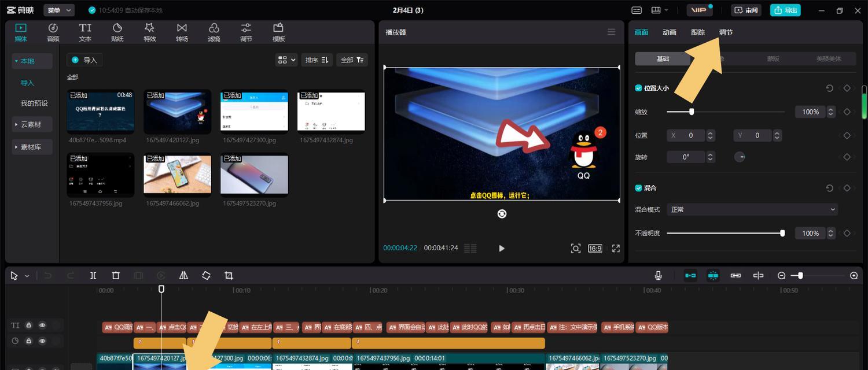Viewport: 868px width, 370px height.
Task: Click the undo arrow in timeline toolbar
Action: tap(48, 276)
